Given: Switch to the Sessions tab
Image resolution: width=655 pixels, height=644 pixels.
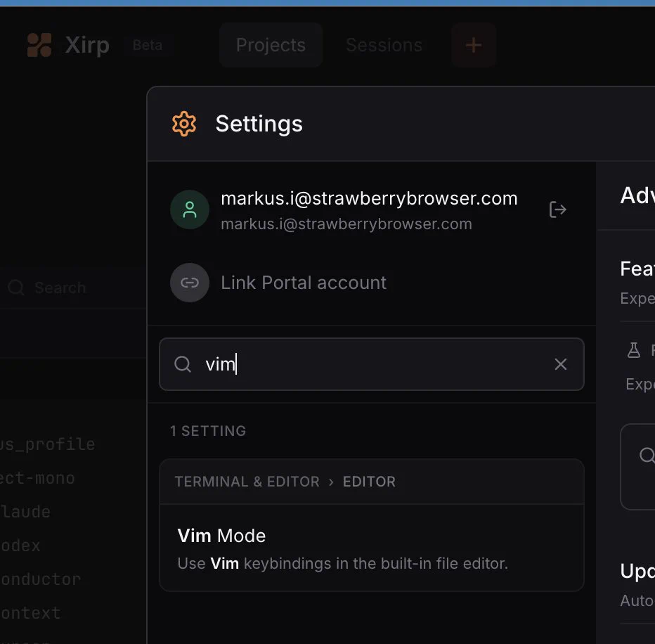Looking at the screenshot, I should 384,45.
